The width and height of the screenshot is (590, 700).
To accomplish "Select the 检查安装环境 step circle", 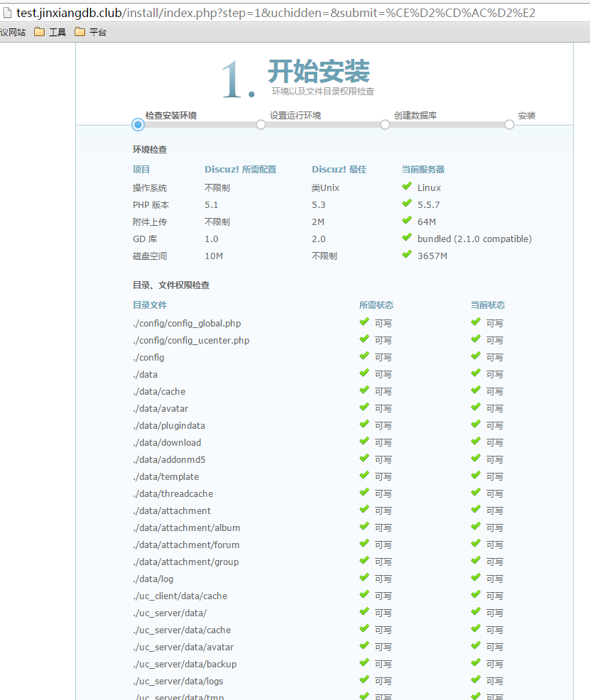I will (138, 124).
